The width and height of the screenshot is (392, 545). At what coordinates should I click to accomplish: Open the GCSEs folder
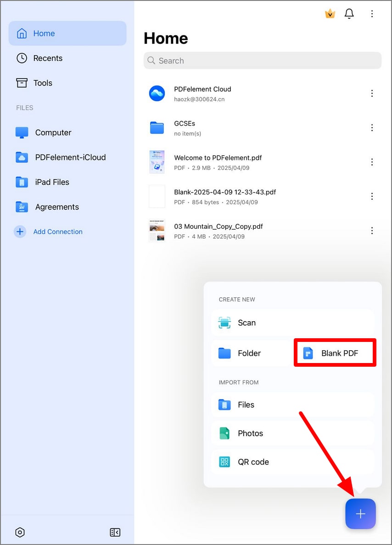point(263,128)
